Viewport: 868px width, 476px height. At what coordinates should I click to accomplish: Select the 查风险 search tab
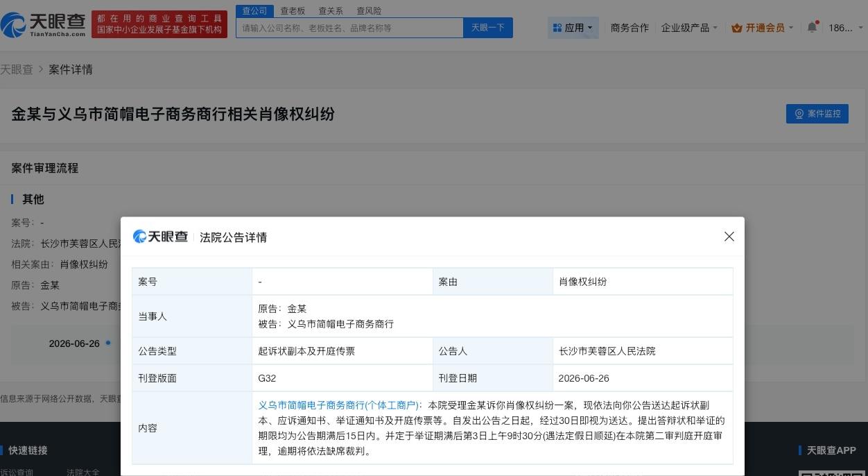point(369,11)
